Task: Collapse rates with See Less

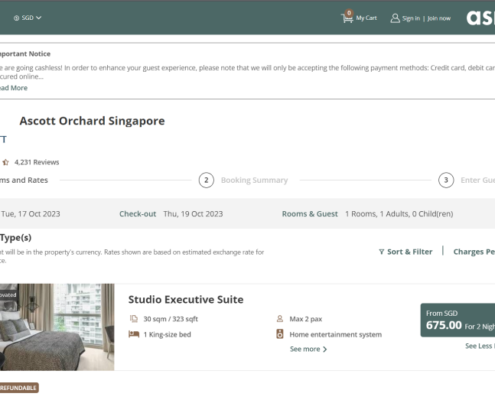Action: (x=480, y=346)
